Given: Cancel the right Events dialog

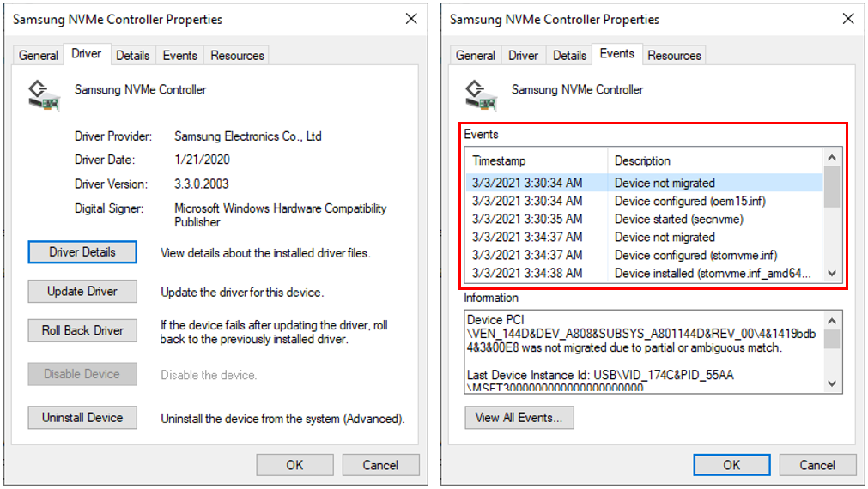Looking at the screenshot, I should (817, 465).
